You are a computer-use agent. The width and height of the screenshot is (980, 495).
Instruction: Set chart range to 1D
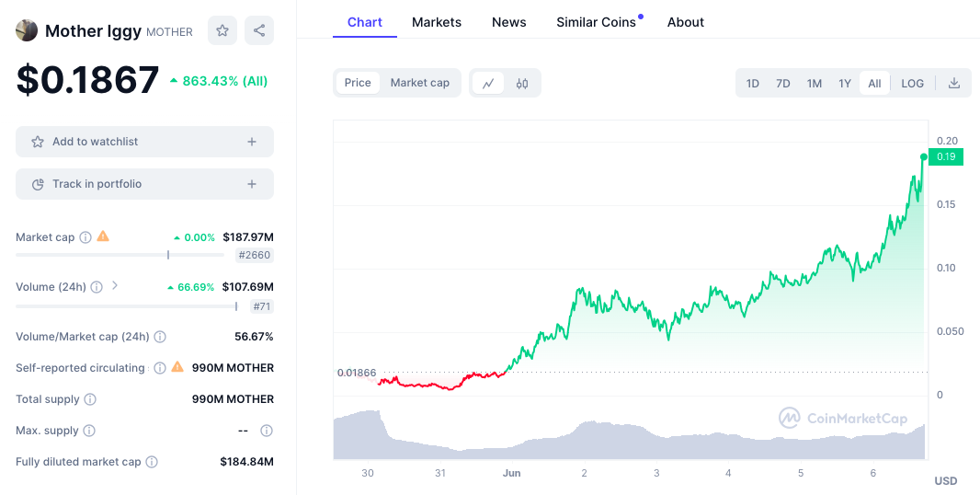[753, 83]
